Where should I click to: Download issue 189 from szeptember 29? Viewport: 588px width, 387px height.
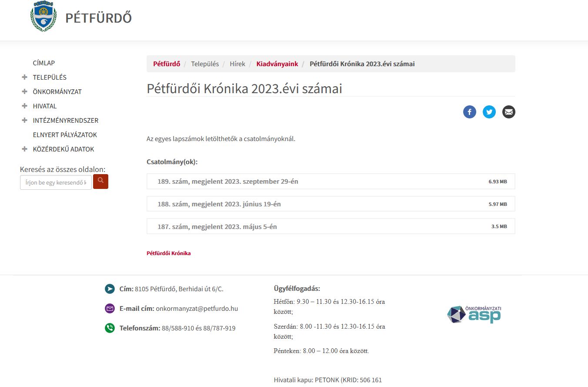[x=331, y=182]
